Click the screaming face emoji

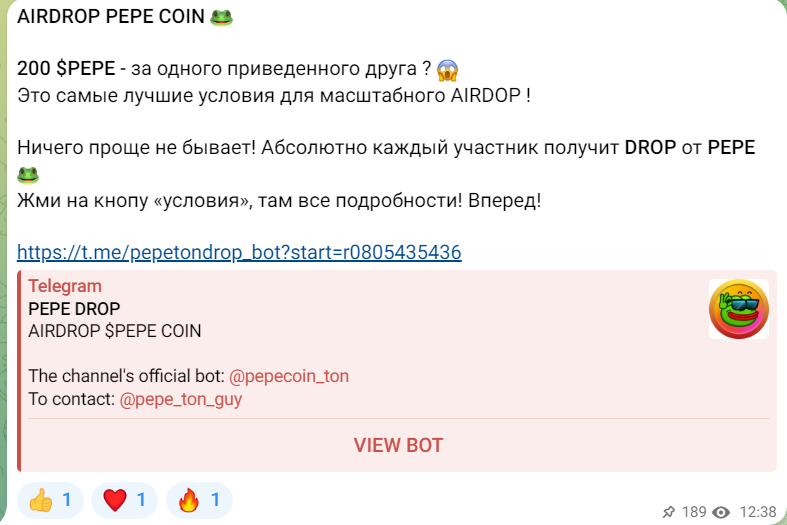coord(447,70)
